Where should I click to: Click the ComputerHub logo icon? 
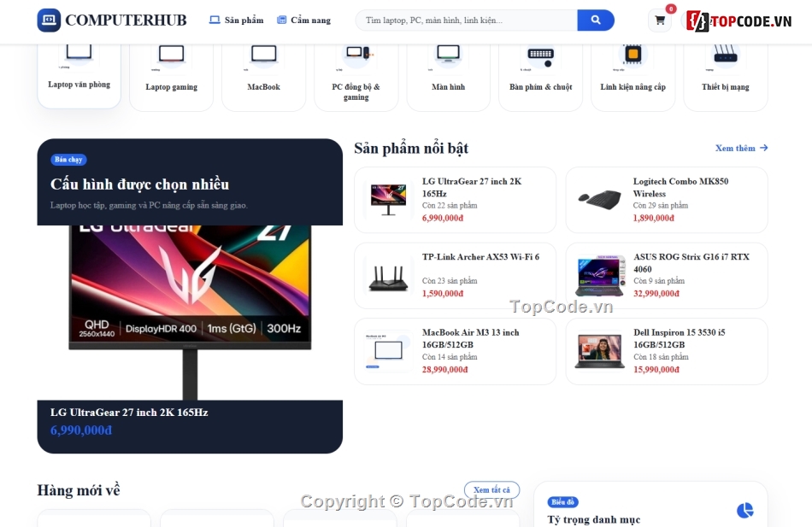[x=49, y=20]
